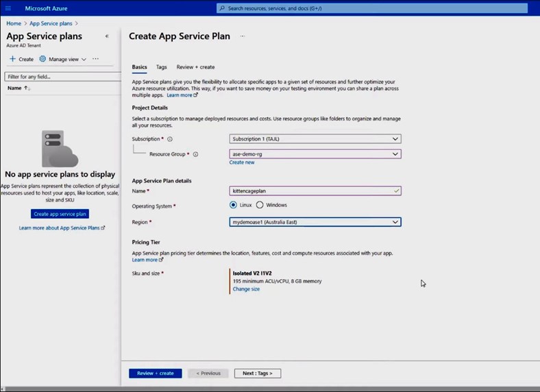Switch to the Basics tab

tap(140, 67)
